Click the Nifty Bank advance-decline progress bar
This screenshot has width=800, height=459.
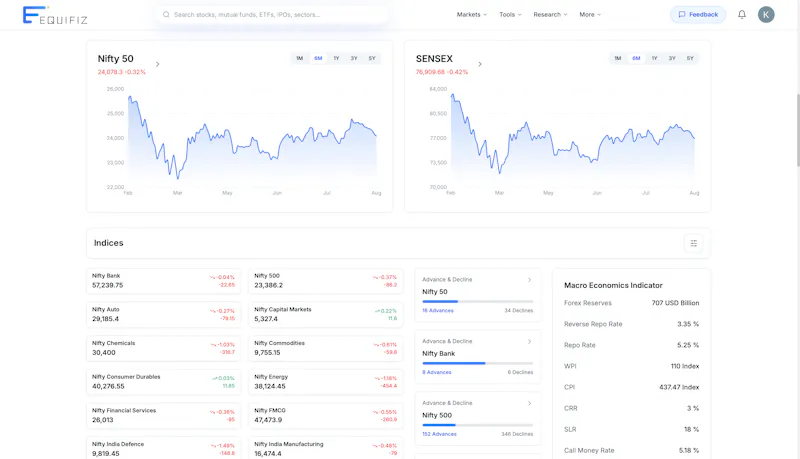click(478, 363)
